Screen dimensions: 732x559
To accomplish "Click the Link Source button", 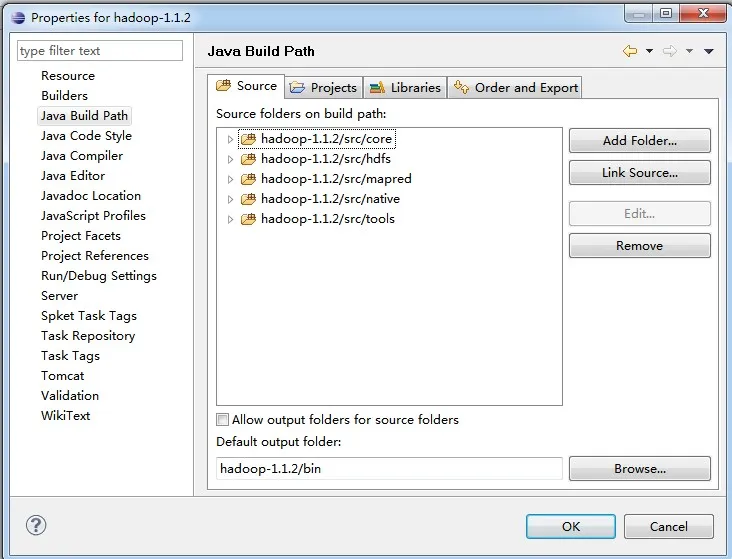I will pos(640,173).
